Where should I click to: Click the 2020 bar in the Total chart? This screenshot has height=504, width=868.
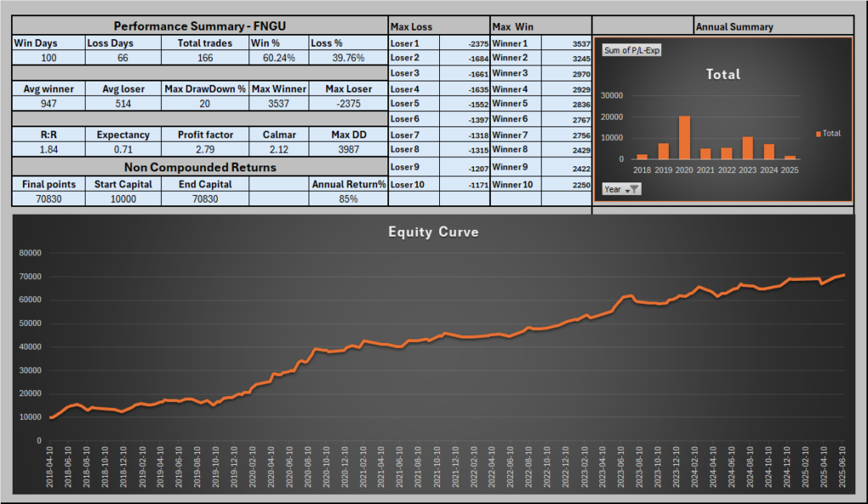[684, 138]
